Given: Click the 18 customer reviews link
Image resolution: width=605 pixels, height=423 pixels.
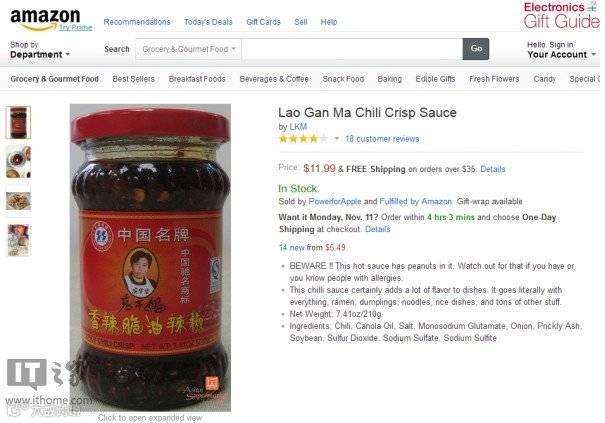Looking at the screenshot, I should point(382,139).
